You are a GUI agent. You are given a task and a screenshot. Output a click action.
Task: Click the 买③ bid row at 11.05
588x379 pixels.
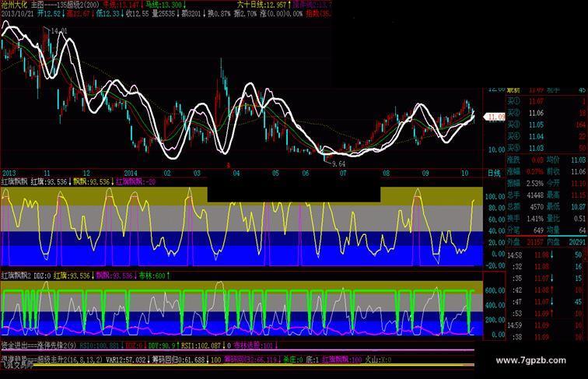point(547,125)
